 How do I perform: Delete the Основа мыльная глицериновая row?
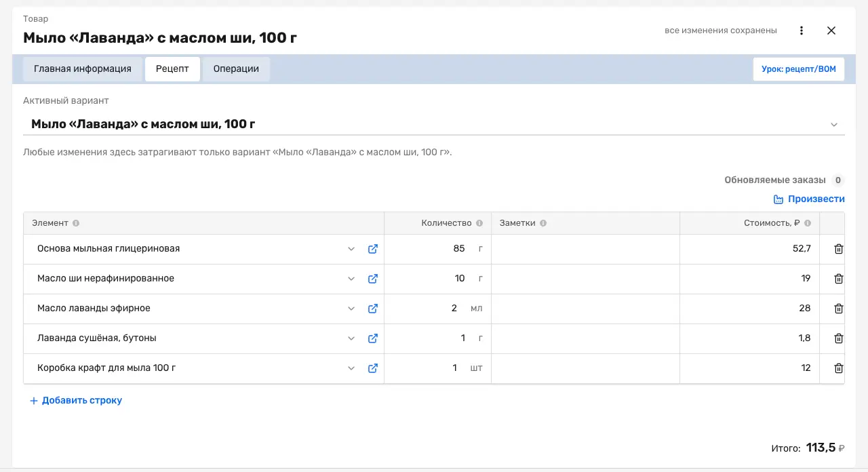click(839, 249)
